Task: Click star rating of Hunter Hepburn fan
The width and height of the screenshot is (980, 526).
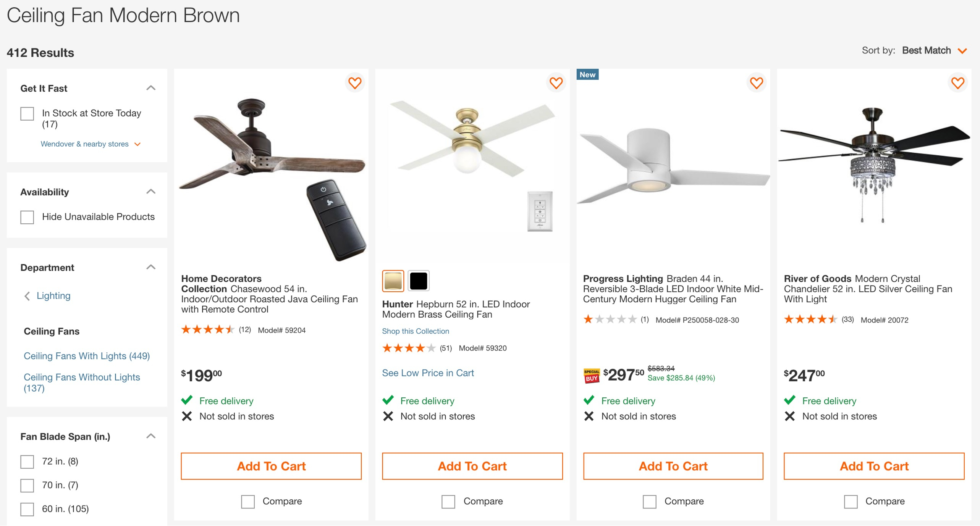Action: (408, 348)
